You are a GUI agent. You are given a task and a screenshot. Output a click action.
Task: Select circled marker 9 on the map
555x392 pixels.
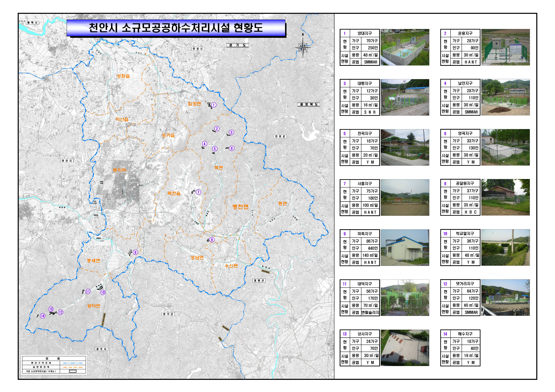(135, 252)
